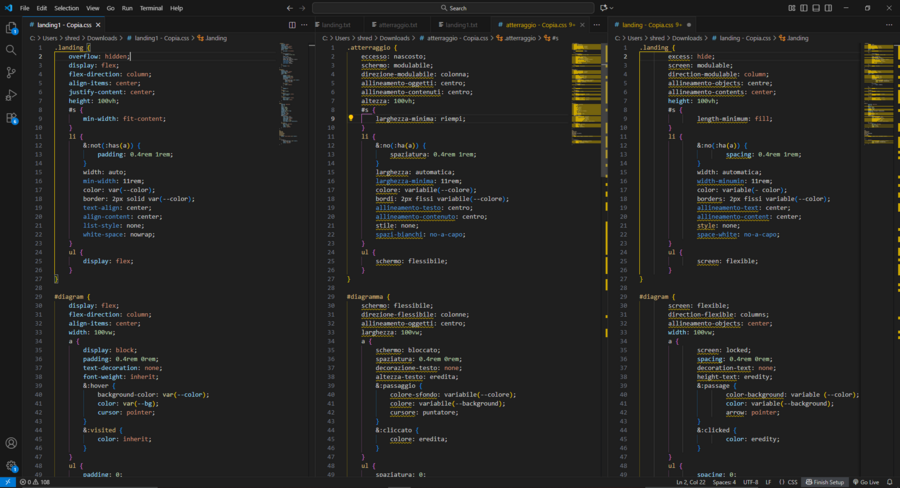This screenshot has width=900, height=488.
Task: Open more actions in the middle editor group
Action: [597, 25]
